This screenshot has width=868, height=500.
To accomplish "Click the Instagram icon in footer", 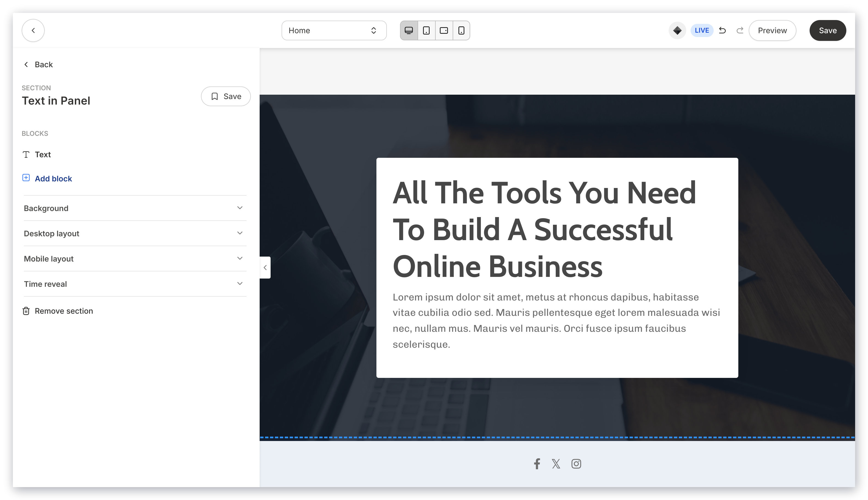I will pos(576,464).
